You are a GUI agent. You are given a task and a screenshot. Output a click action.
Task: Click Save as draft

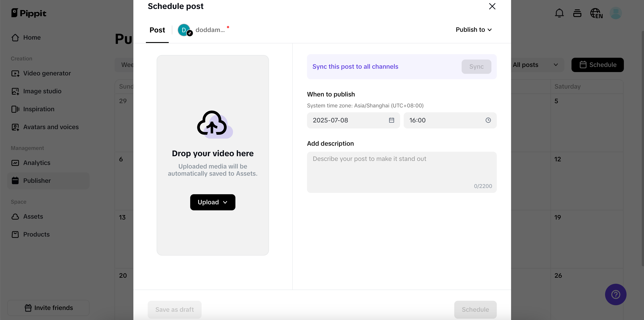174,309
